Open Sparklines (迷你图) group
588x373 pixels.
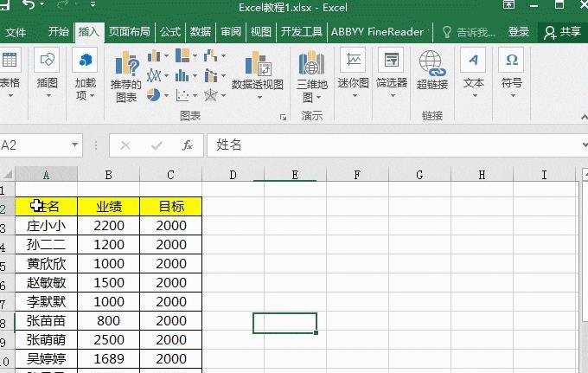[353, 74]
